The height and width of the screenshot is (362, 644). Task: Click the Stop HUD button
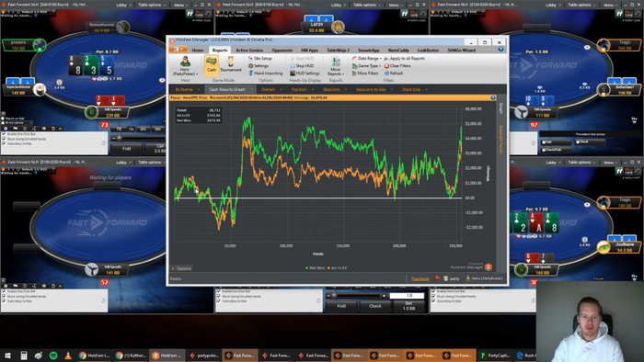[302, 65]
